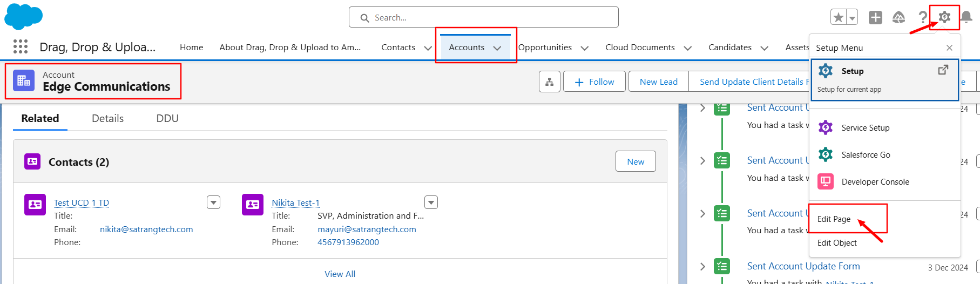View the account hierarchy icon
The height and width of the screenshot is (284, 980).
[549, 82]
